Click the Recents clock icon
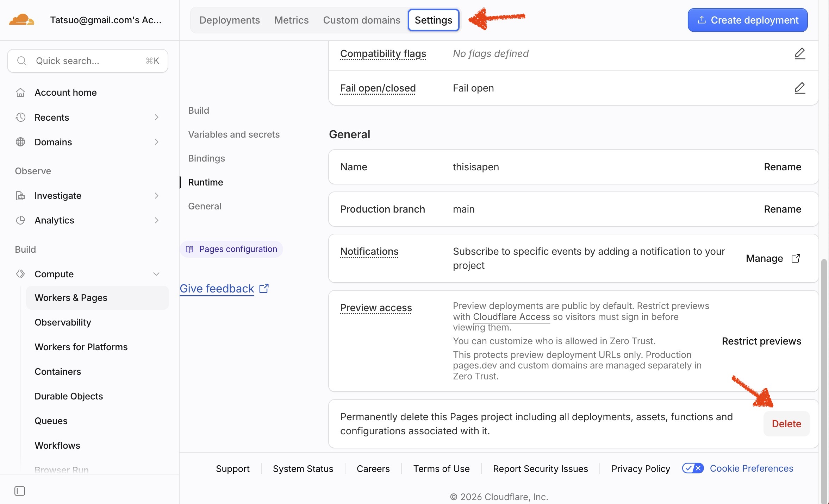Viewport: 829px width, 504px height. (20, 117)
